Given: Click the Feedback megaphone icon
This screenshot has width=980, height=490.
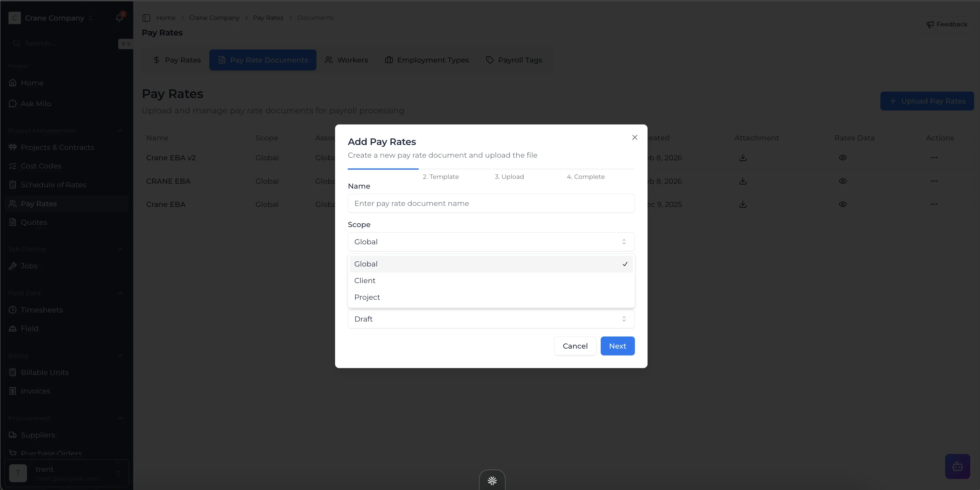Looking at the screenshot, I should (930, 24).
